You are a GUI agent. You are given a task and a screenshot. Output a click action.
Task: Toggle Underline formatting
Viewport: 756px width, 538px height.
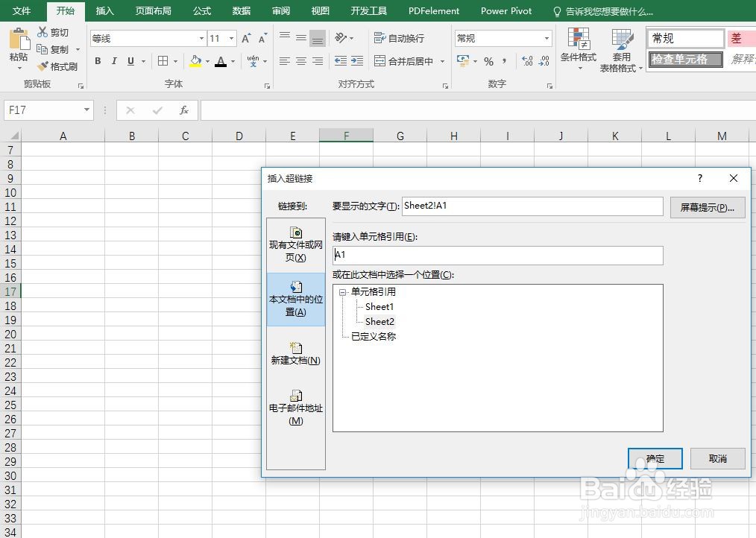pos(130,61)
